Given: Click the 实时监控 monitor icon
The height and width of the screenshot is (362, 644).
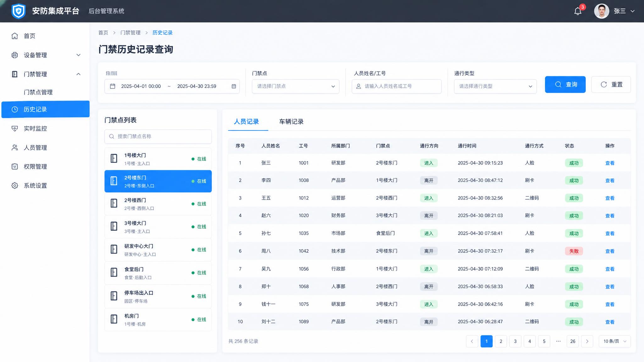Looking at the screenshot, I should pos(15,129).
